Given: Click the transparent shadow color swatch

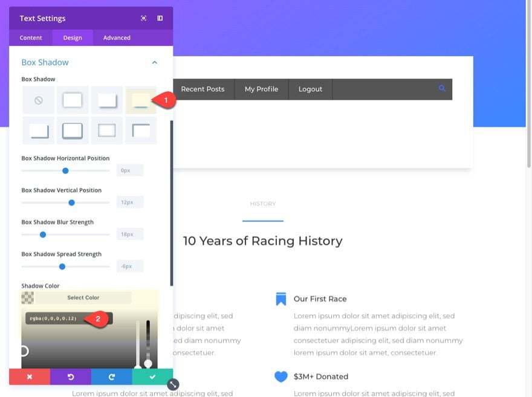Looking at the screenshot, I should tap(27, 297).
